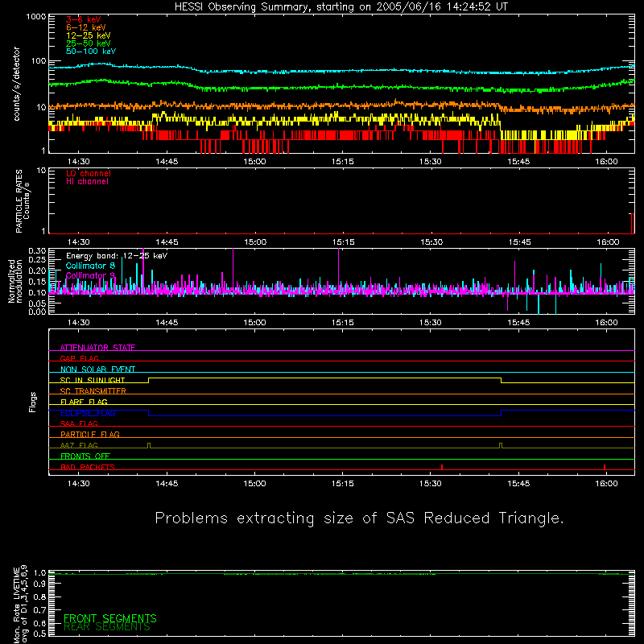Click the Normalized modulation axis label

click(14, 281)
